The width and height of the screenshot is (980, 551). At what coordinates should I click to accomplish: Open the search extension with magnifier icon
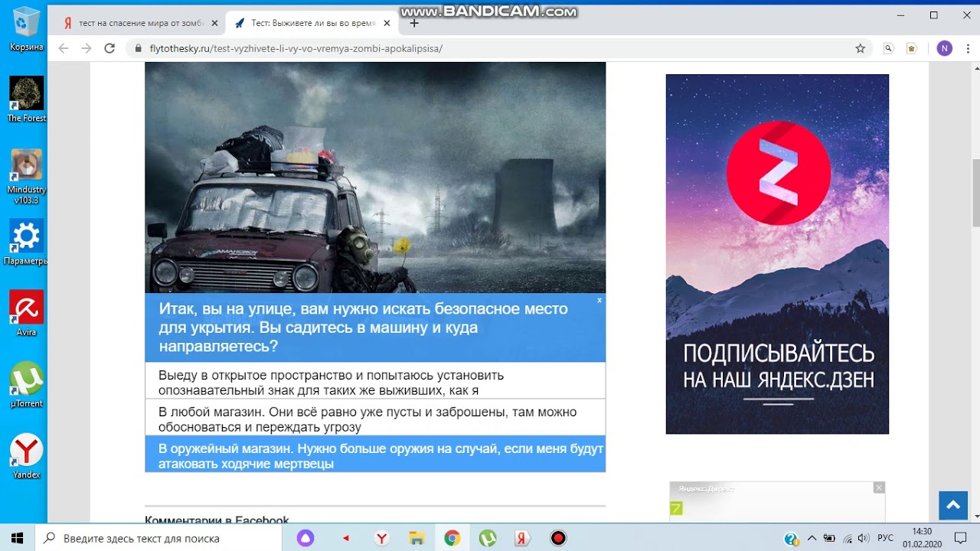click(x=888, y=48)
